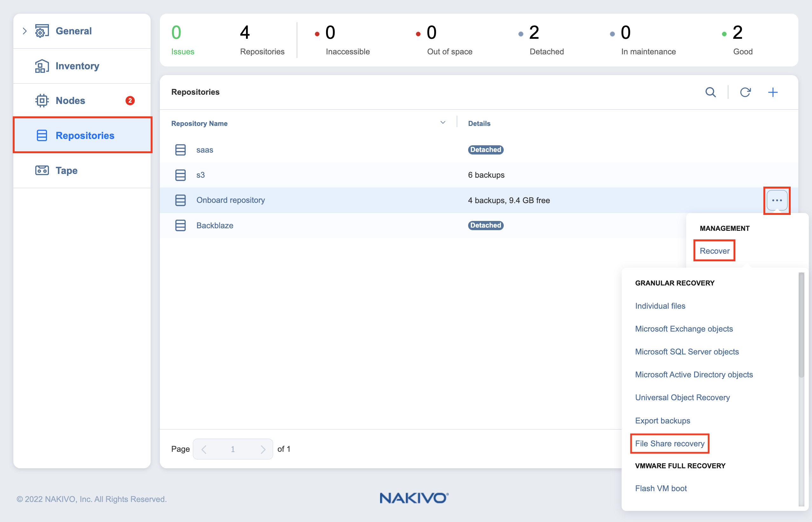Open the saas repository

[205, 150]
